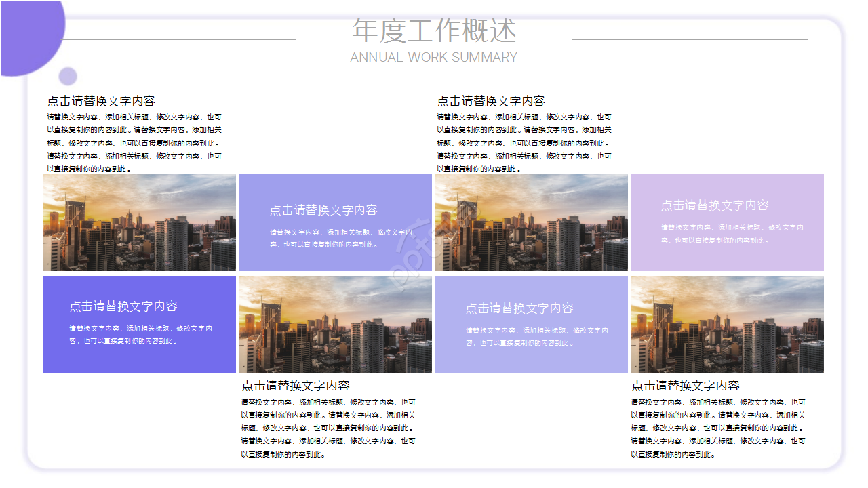Screen dimensions: 868x488
Task: Select the city photo in the bottom row, second column
Action: 335,325
